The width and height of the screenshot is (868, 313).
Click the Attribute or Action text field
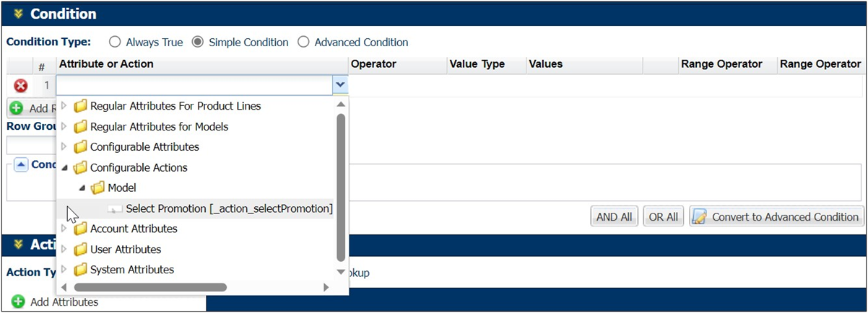point(195,86)
